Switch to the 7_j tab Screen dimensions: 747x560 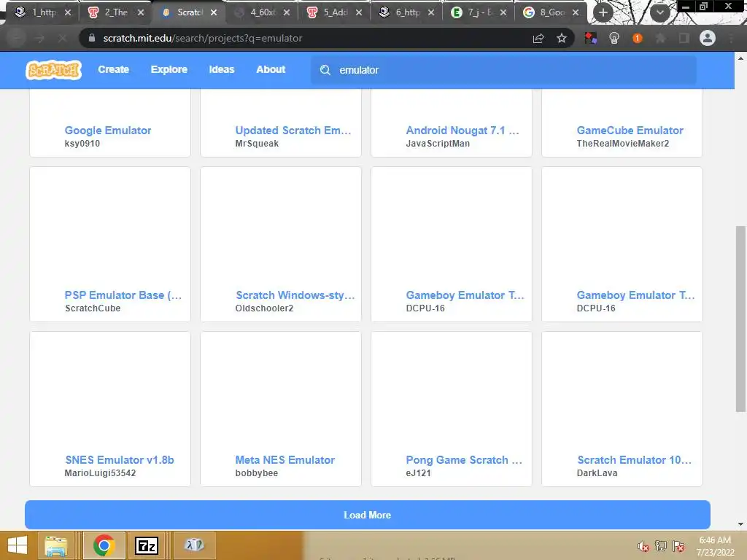480,12
